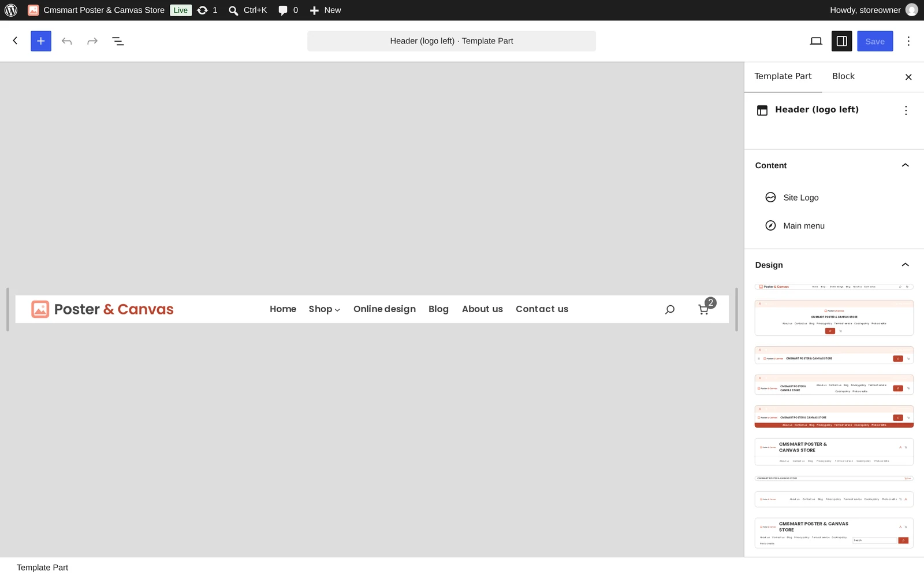Open Header (logo left) actions menu
This screenshot has width=924, height=578.
pyautogui.click(x=906, y=110)
